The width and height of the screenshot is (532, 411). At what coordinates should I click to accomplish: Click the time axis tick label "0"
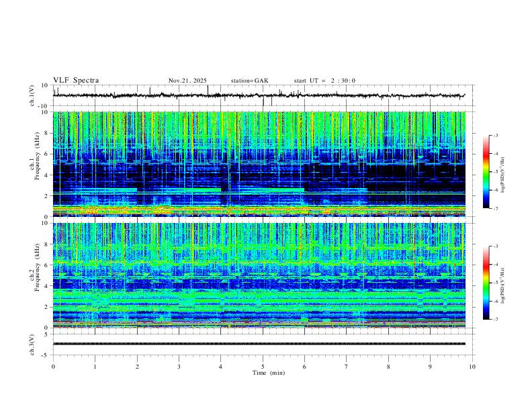pos(53,367)
